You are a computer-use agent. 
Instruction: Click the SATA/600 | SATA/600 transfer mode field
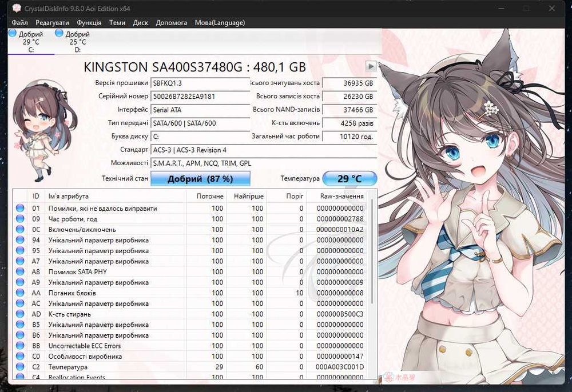200,123
